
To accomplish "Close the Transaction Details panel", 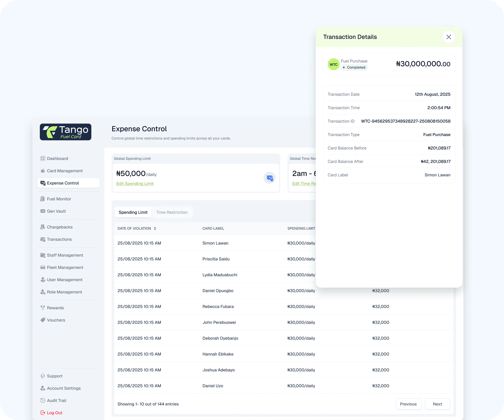I will [x=448, y=37].
